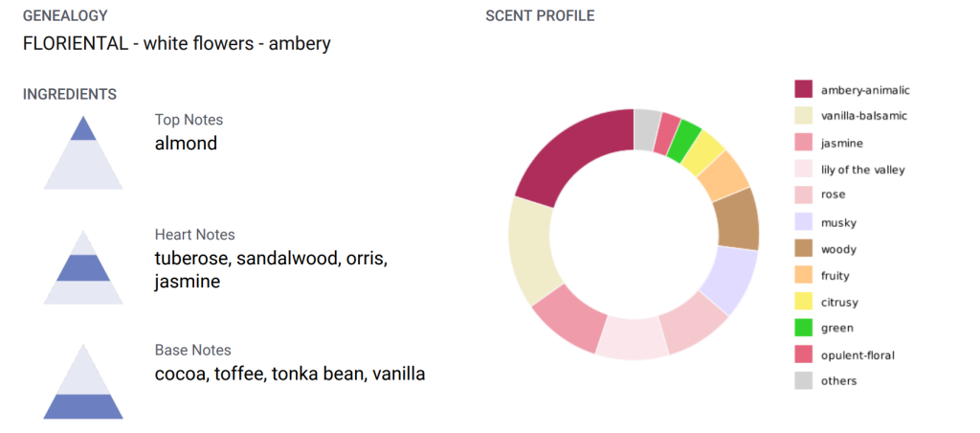Click the green legend color square
The image size is (980, 433).
coord(804,328)
